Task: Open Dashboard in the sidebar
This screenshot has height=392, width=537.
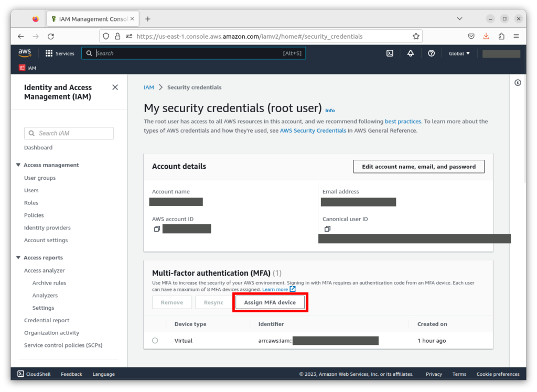Action: coord(38,148)
